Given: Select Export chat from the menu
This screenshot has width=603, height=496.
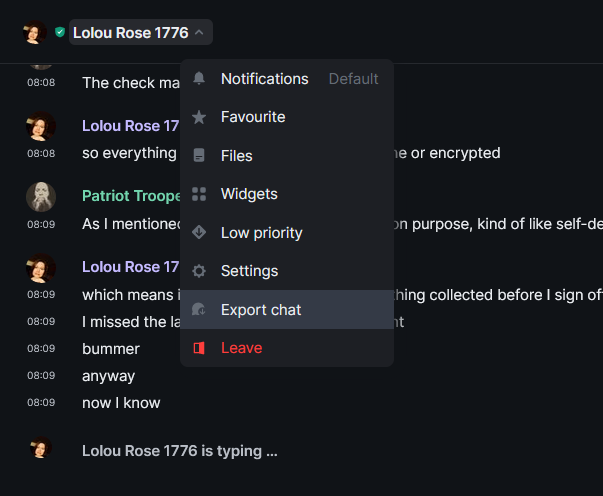Looking at the screenshot, I should (261, 310).
